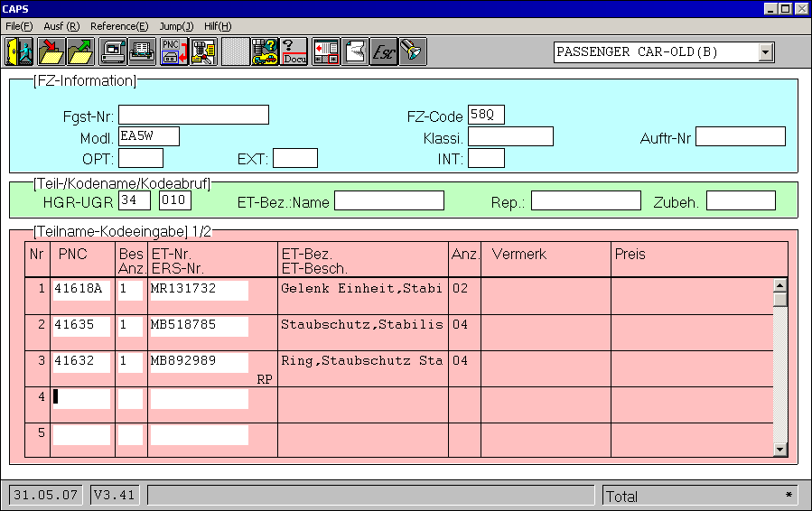Viewport: 812px width, 511px height.
Task: Open the Docu help icon
Action: [294, 51]
